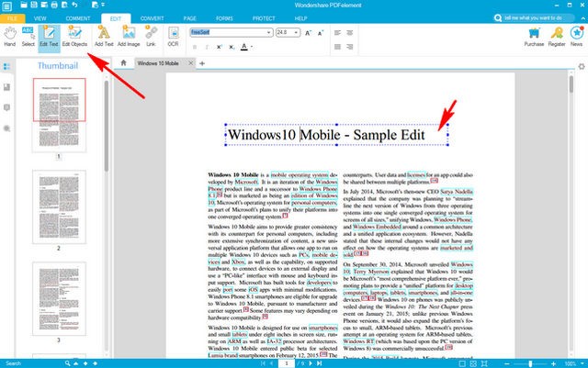This screenshot has height=368, width=588.
Task: Expand the font color dropdown arrow
Action: 252,47
